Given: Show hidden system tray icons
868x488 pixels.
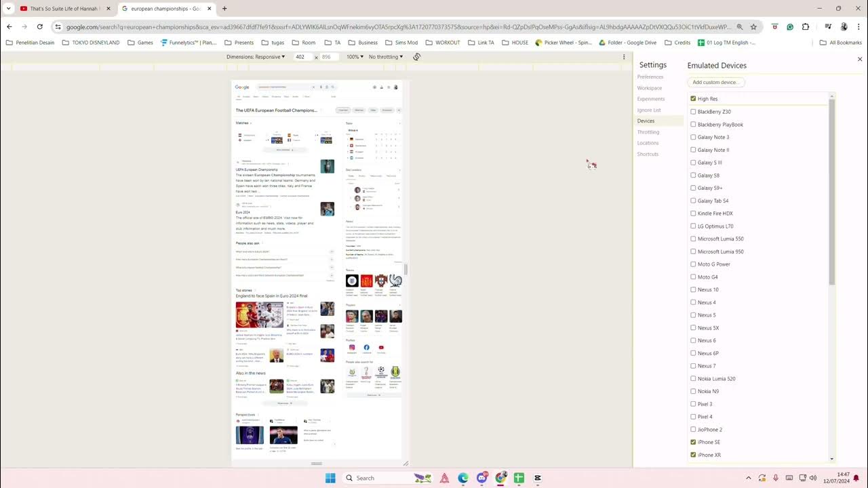Looking at the screenshot, I should [748, 478].
